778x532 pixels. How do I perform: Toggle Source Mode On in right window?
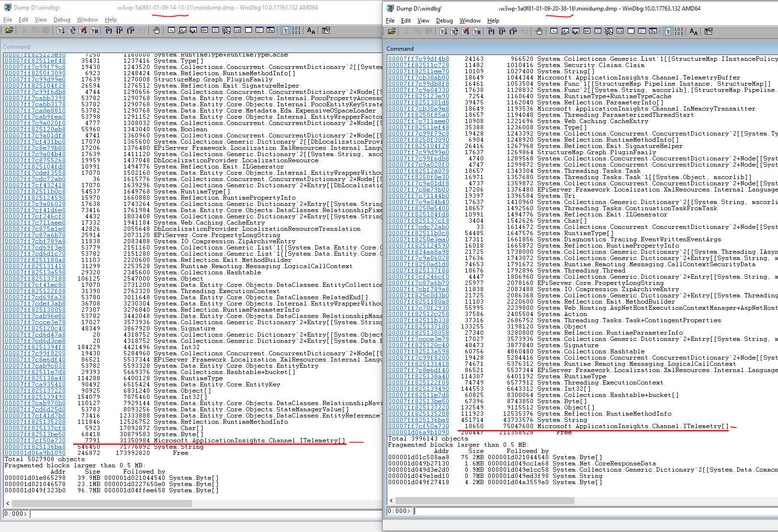[x=668, y=31]
